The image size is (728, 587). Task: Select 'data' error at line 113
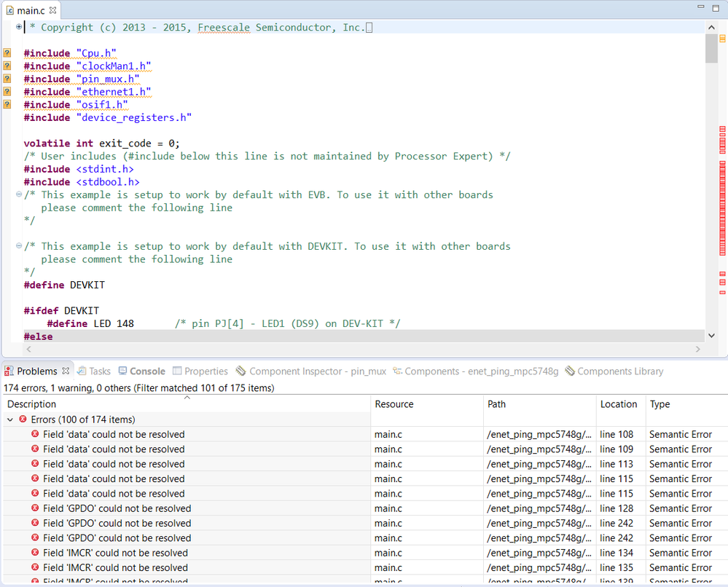(365, 464)
